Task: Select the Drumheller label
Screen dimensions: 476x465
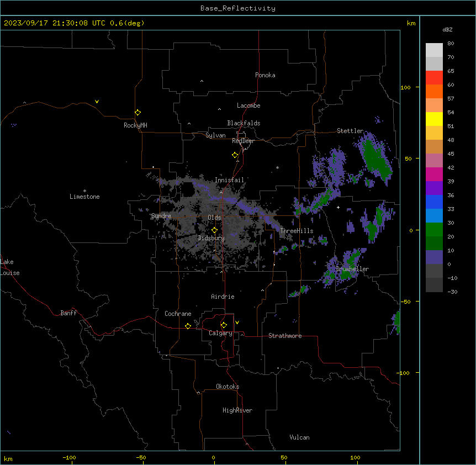Action: 352,269
